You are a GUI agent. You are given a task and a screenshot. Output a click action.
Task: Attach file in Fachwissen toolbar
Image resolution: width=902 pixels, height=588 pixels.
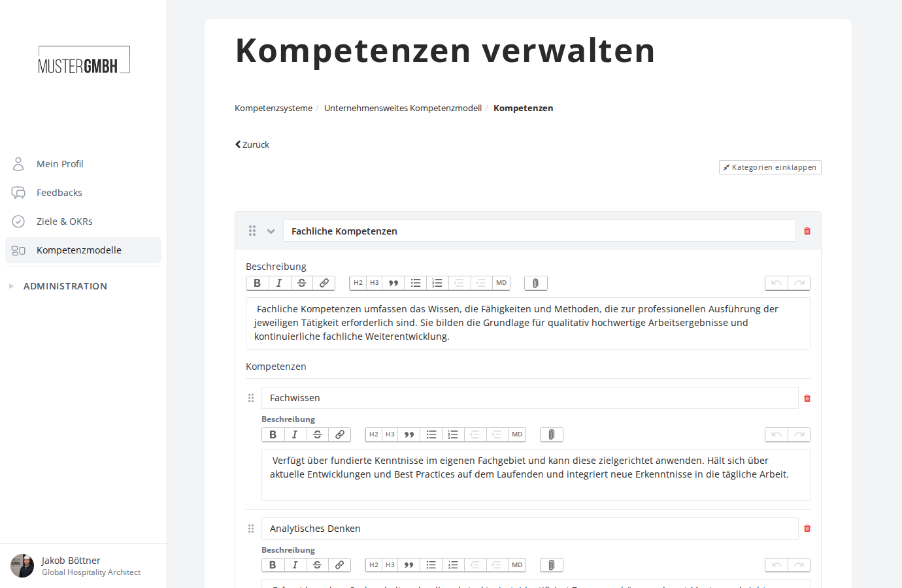(551, 434)
